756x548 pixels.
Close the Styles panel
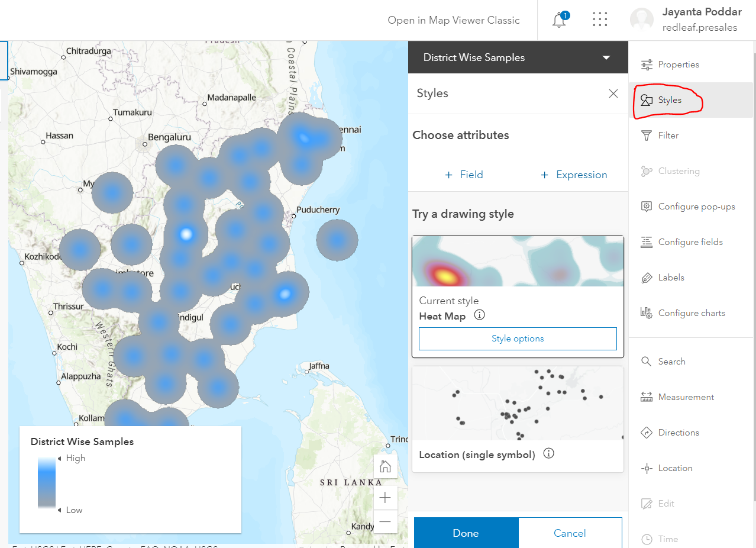click(x=613, y=93)
